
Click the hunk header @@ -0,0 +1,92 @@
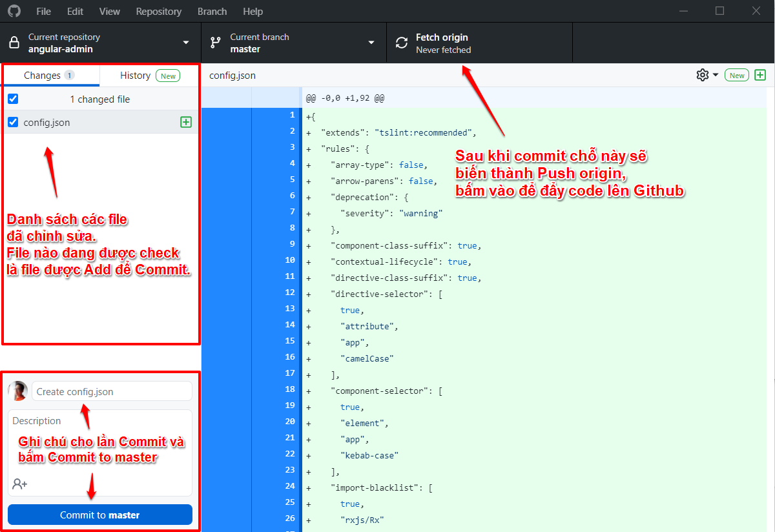coord(345,99)
